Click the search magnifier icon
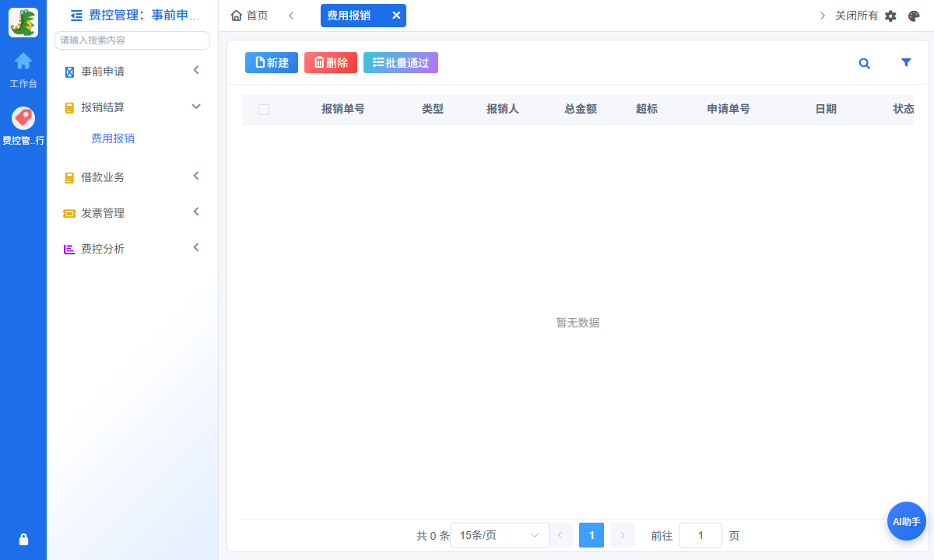 pyautogui.click(x=864, y=64)
